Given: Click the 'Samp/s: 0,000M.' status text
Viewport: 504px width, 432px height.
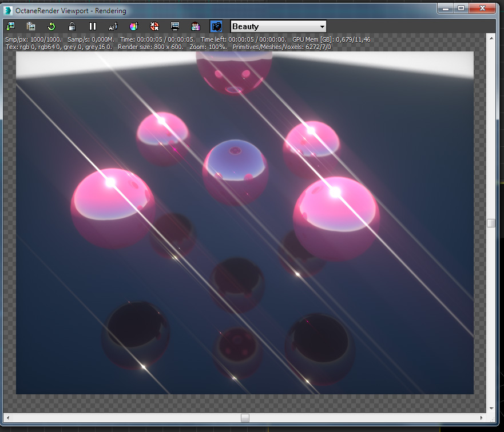Looking at the screenshot, I should [91, 39].
